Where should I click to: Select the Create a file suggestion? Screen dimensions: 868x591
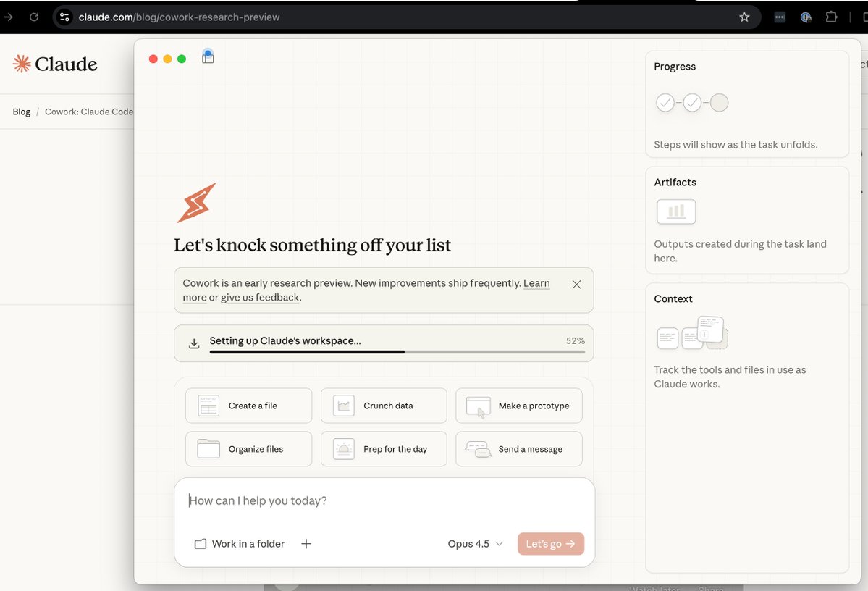(x=248, y=406)
